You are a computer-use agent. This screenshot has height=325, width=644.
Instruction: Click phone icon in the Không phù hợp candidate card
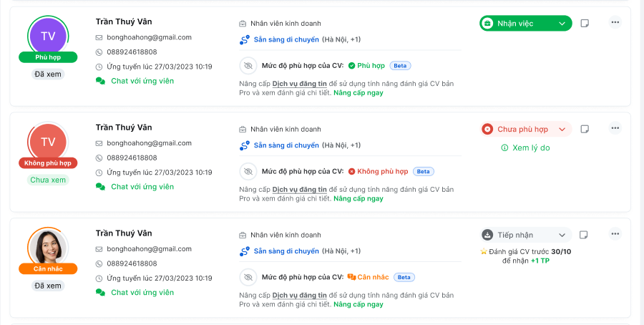click(x=99, y=157)
